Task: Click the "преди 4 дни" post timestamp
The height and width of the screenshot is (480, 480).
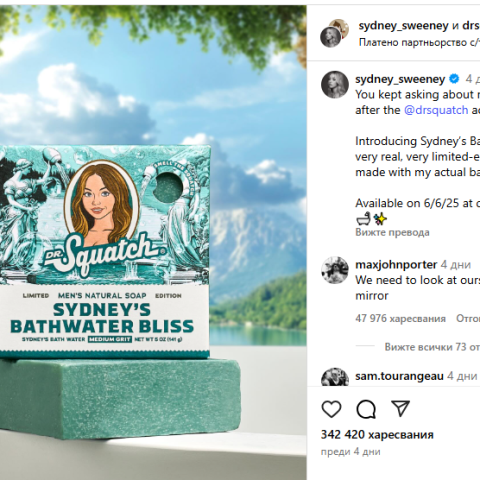Action: pos(350,452)
